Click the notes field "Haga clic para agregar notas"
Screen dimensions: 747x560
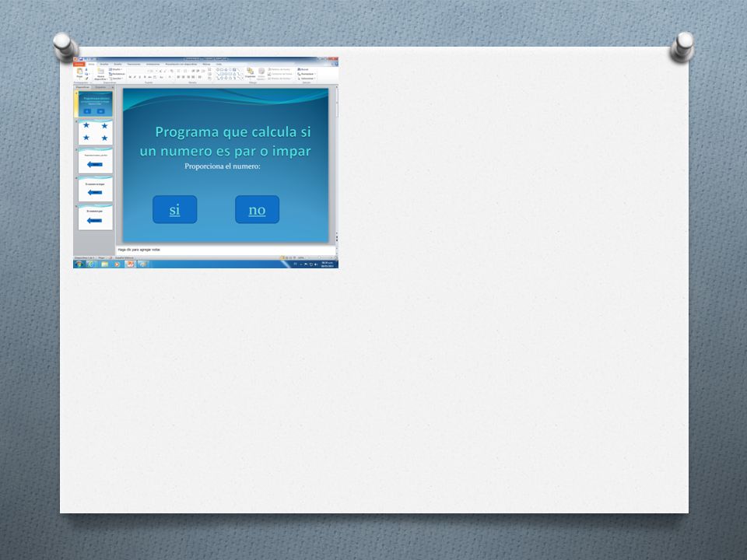point(226,250)
